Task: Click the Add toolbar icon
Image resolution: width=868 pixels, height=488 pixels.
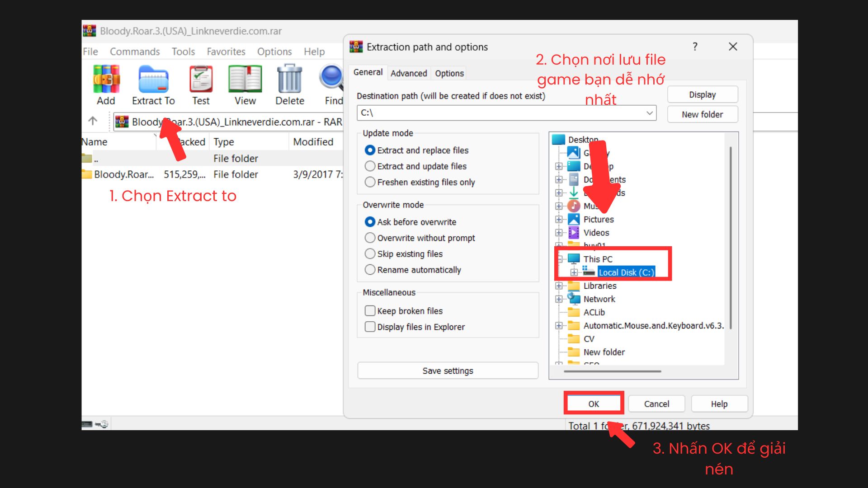Action: 106,79
